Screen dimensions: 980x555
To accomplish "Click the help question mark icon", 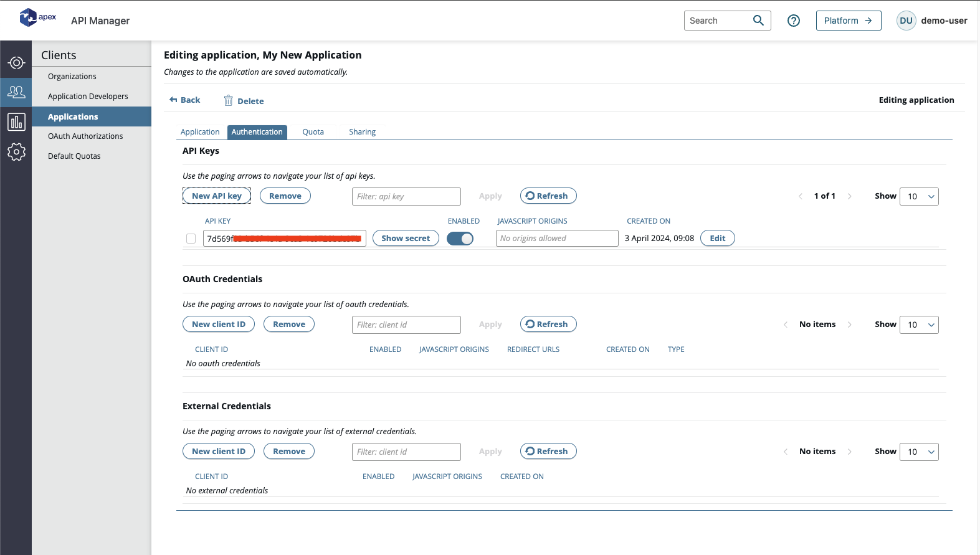I will [x=793, y=21].
